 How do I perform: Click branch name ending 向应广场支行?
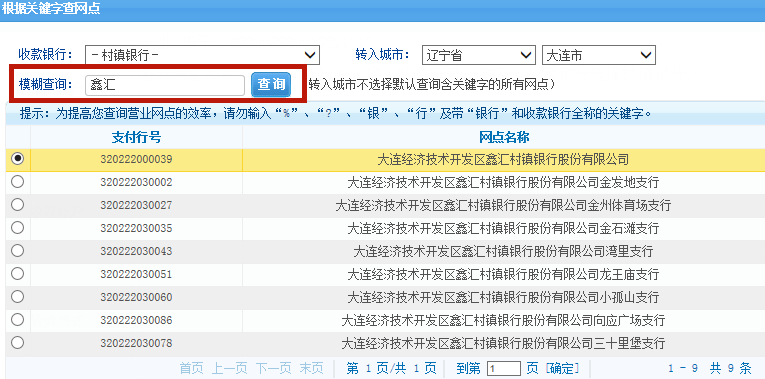(503, 320)
